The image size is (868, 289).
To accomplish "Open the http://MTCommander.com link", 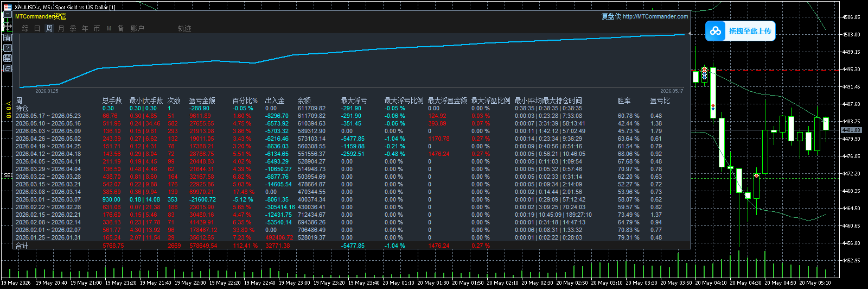I will pos(655,16).
